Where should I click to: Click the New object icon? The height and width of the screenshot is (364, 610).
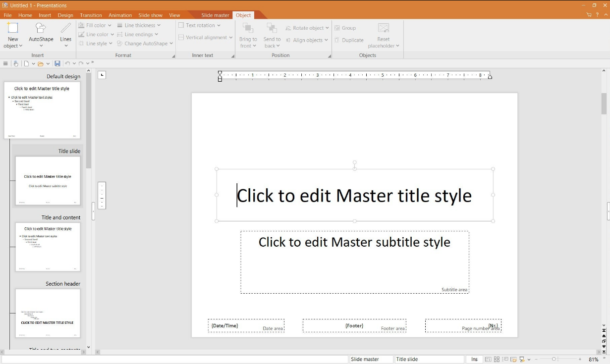[x=13, y=28]
